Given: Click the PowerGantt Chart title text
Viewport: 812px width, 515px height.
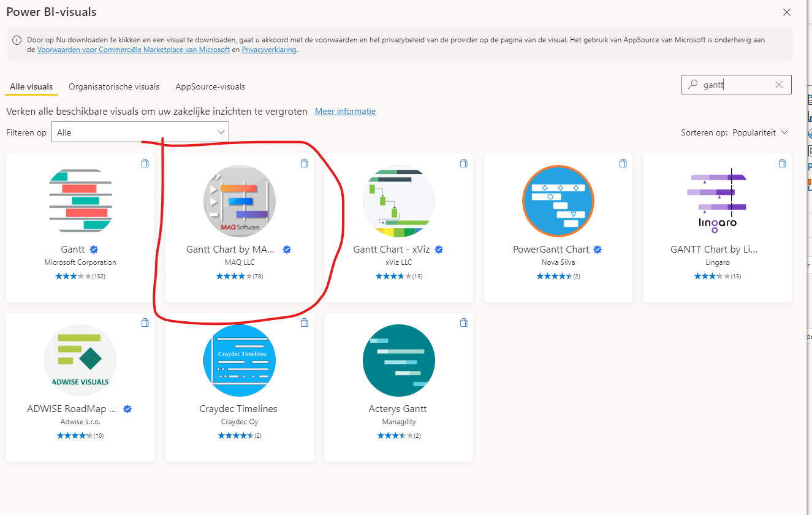Looking at the screenshot, I should click(551, 250).
